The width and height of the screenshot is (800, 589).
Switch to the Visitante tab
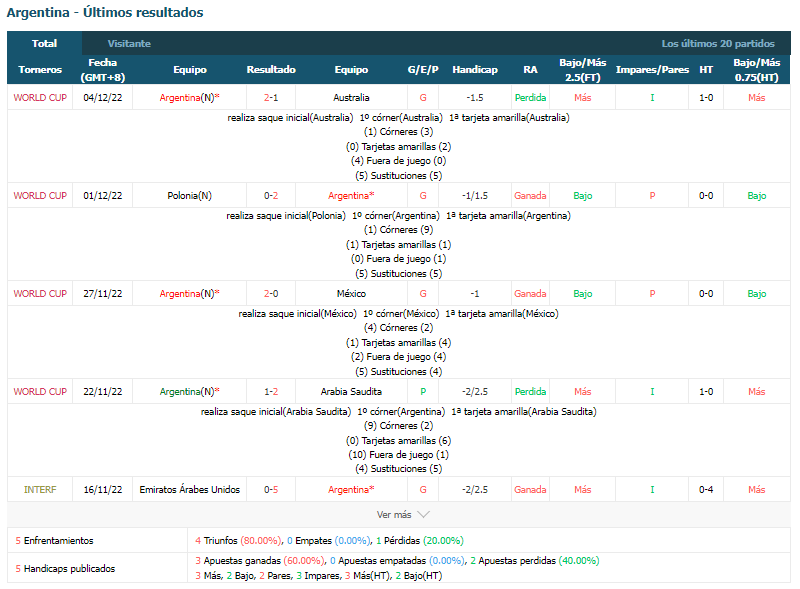coord(129,43)
